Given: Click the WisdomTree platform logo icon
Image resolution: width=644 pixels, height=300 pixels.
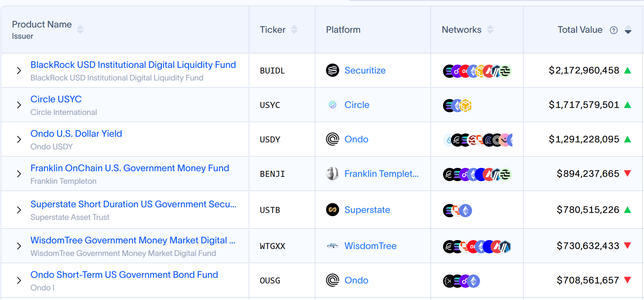Looking at the screenshot, I should 332,246.
